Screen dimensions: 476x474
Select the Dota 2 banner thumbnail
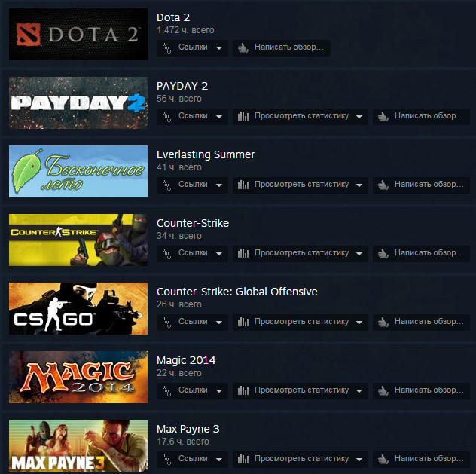pyautogui.click(x=78, y=34)
